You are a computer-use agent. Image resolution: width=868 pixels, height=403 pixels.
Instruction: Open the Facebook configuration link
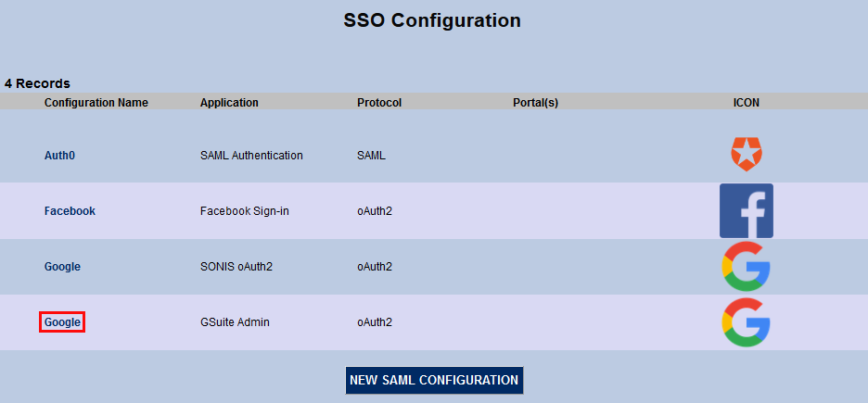[70, 211]
